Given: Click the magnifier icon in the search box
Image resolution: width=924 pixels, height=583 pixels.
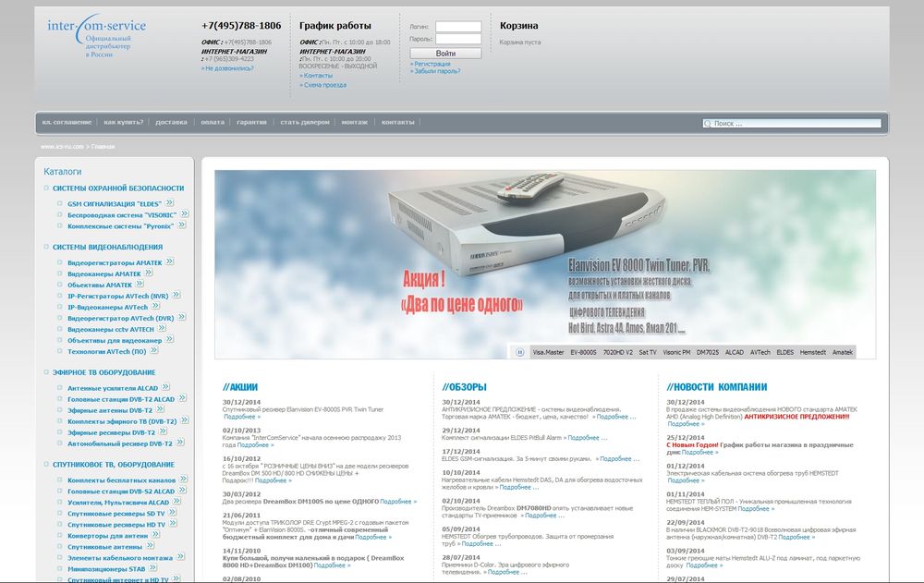Looking at the screenshot, I should point(707,124).
